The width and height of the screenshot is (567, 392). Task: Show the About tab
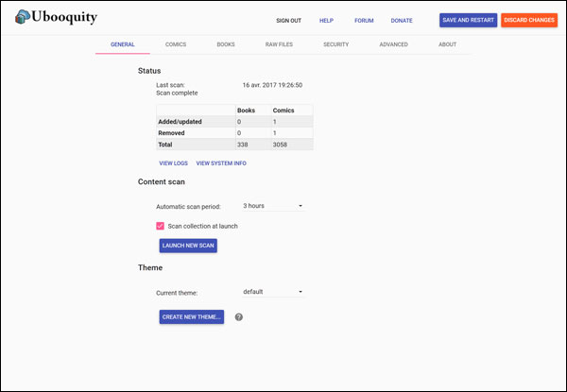(447, 44)
